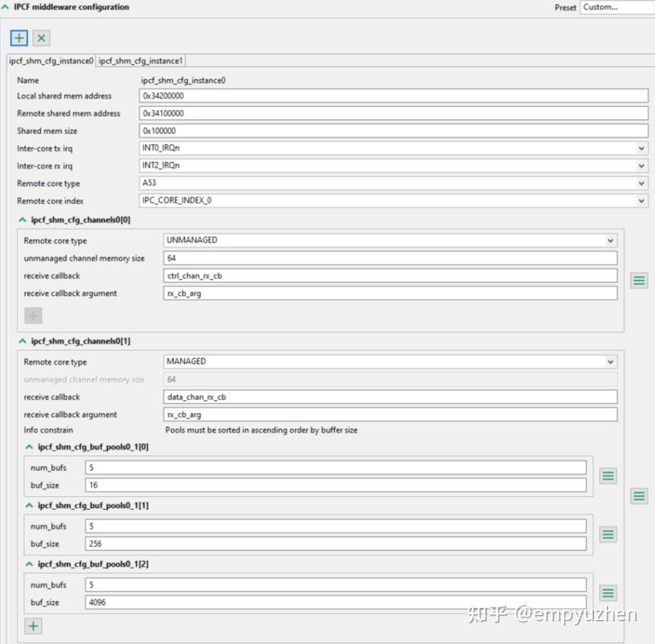Image resolution: width=655 pixels, height=644 pixels.
Task: Select the ipcf_shm_cfg_instance0 tab
Action: point(51,60)
